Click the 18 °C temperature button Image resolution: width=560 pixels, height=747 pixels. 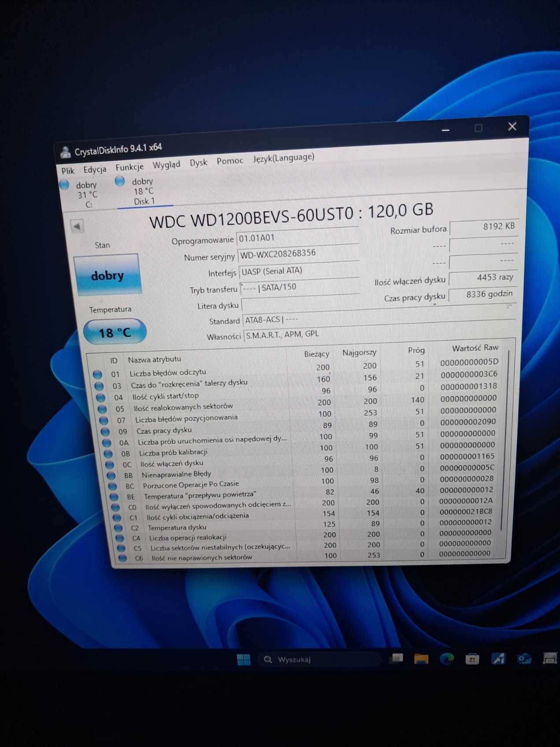(x=115, y=333)
